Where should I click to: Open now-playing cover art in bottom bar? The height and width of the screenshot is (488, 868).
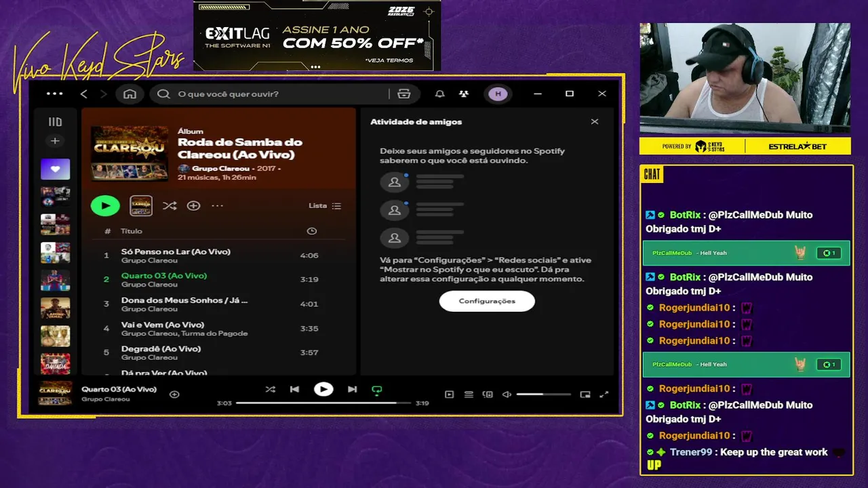click(x=55, y=394)
